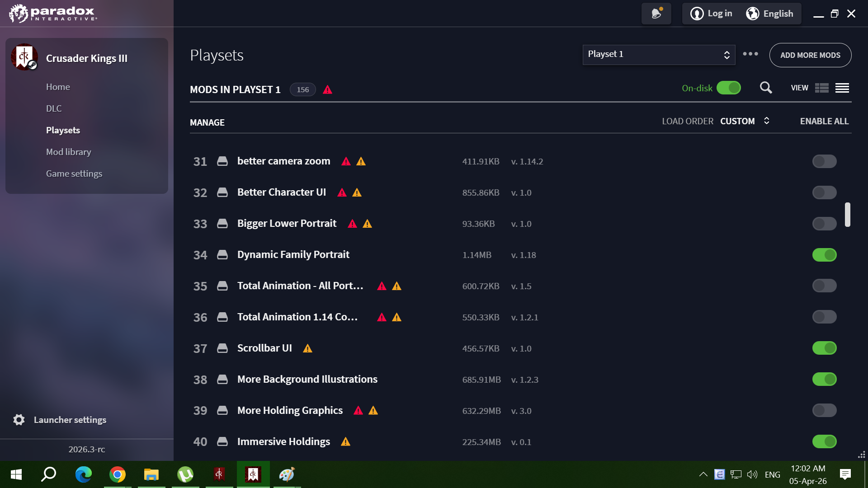The height and width of the screenshot is (488, 868).
Task: Click red error icon on better camera zoom
Action: [x=346, y=161]
